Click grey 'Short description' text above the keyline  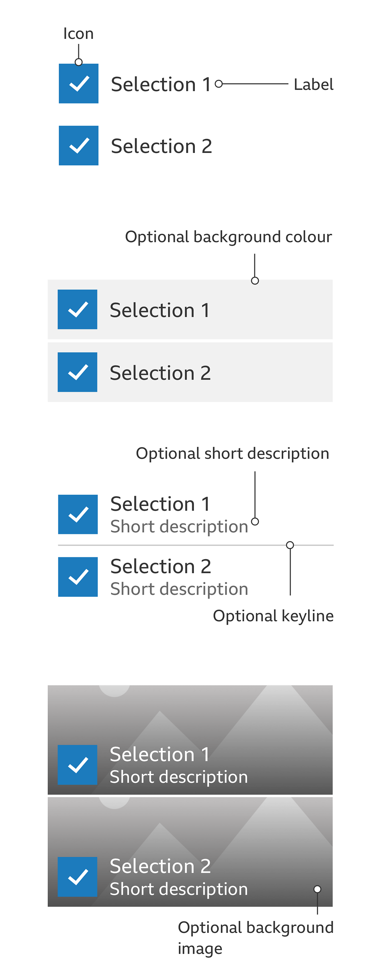(179, 527)
